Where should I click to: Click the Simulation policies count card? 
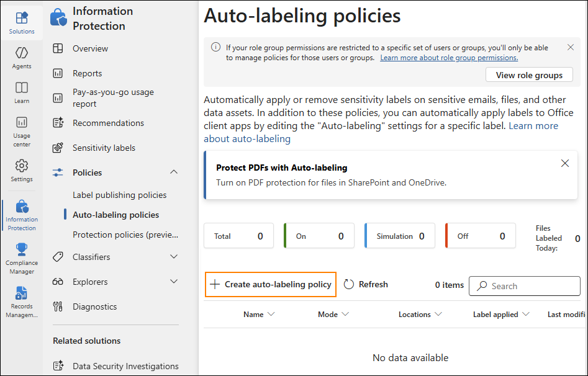click(400, 236)
